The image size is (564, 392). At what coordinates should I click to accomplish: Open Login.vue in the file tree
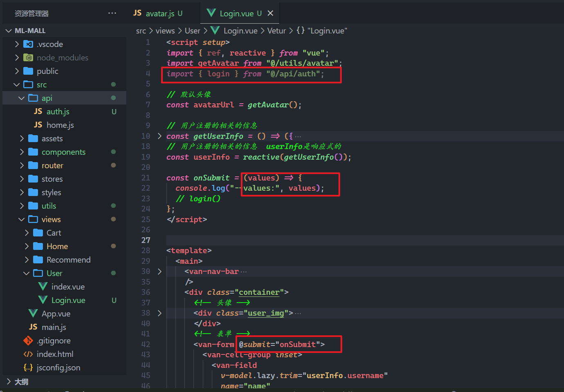68,300
